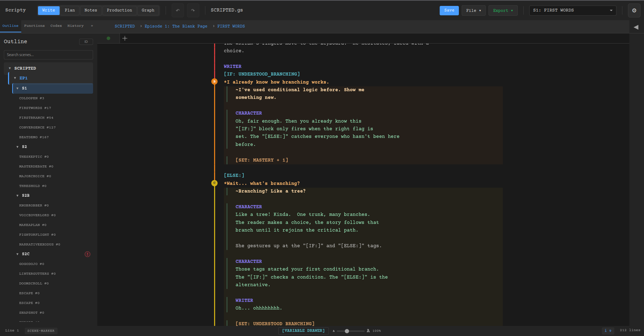Click the green status dot above the editor
Screen dimensions: 644x336
coord(108,38)
